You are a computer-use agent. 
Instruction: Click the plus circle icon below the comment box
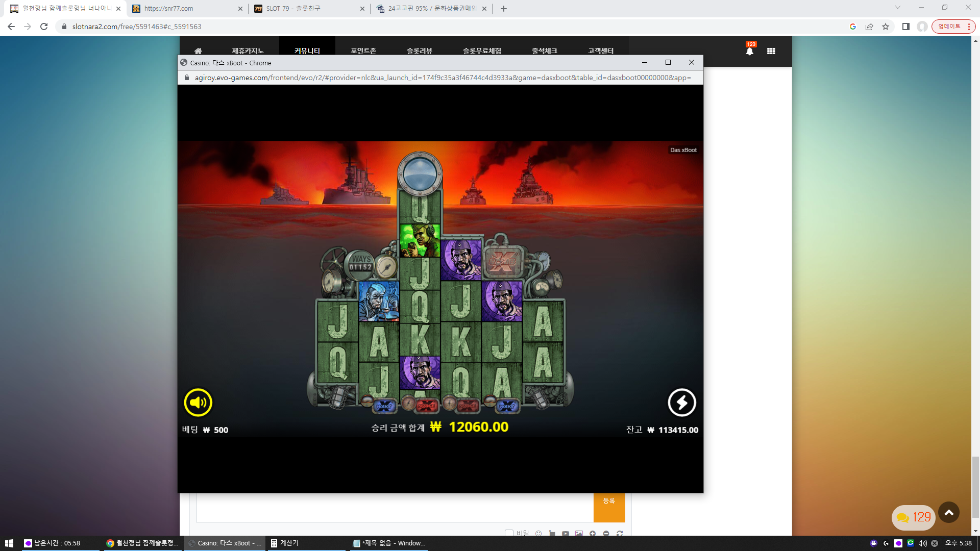[x=593, y=533]
